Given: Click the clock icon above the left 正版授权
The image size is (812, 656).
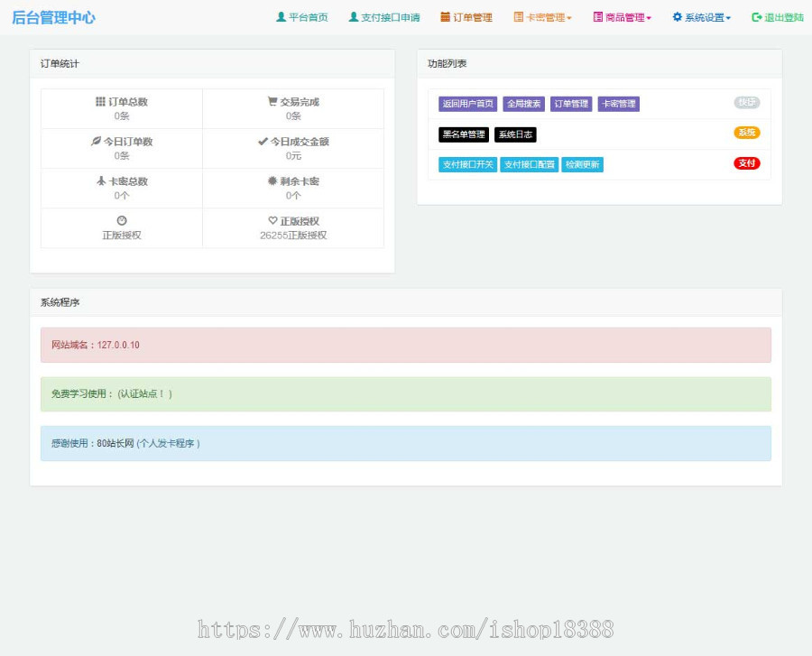Looking at the screenshot, I should click(122, 220).
